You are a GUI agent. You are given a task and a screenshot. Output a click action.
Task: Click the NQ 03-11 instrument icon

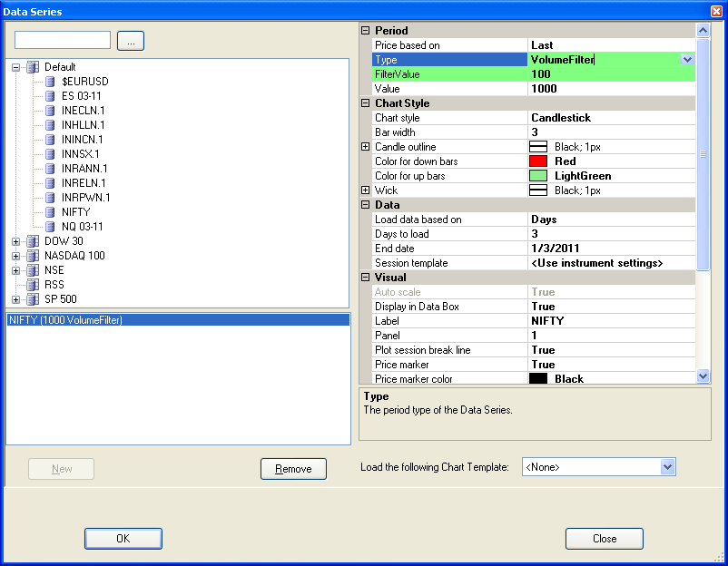coord(50,227)
